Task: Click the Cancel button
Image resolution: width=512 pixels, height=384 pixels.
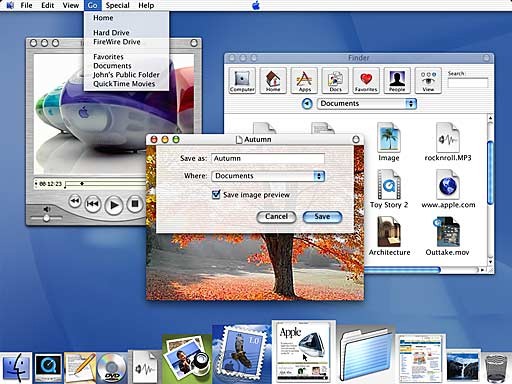Action: [276, 217]
